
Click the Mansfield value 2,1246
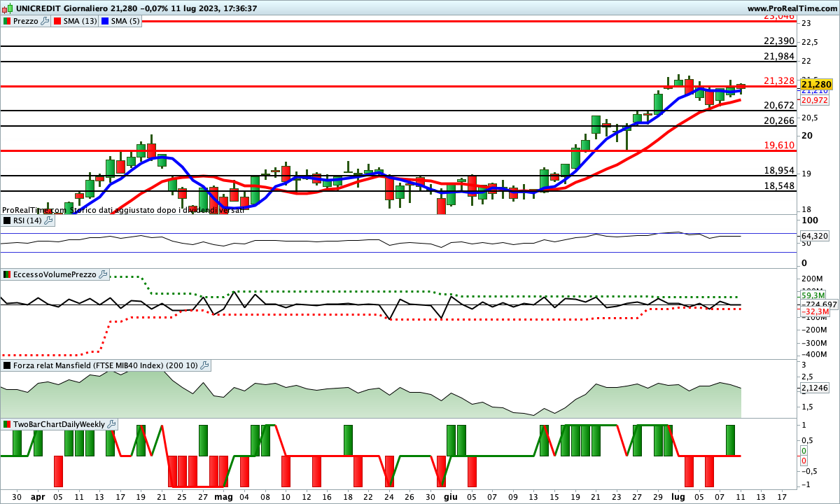pos(815,388)
